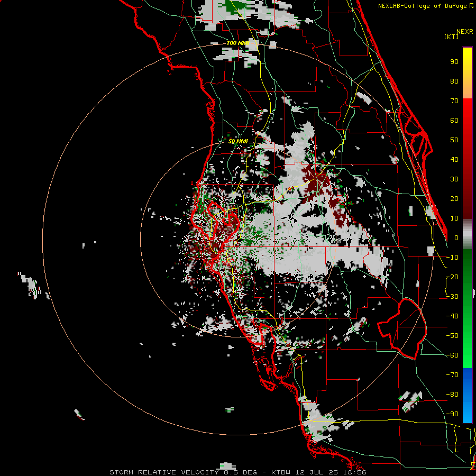Pick the red segment of the color bar

tap(467, 159)
